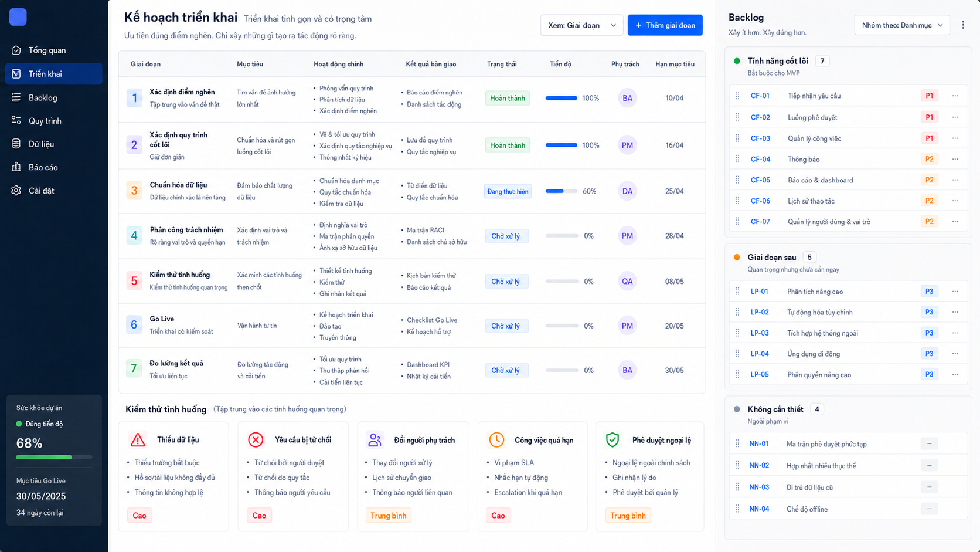Open the LP-03 backlog item link
The height and width of the screenshot is (552, 980).
tap(760, 333)
